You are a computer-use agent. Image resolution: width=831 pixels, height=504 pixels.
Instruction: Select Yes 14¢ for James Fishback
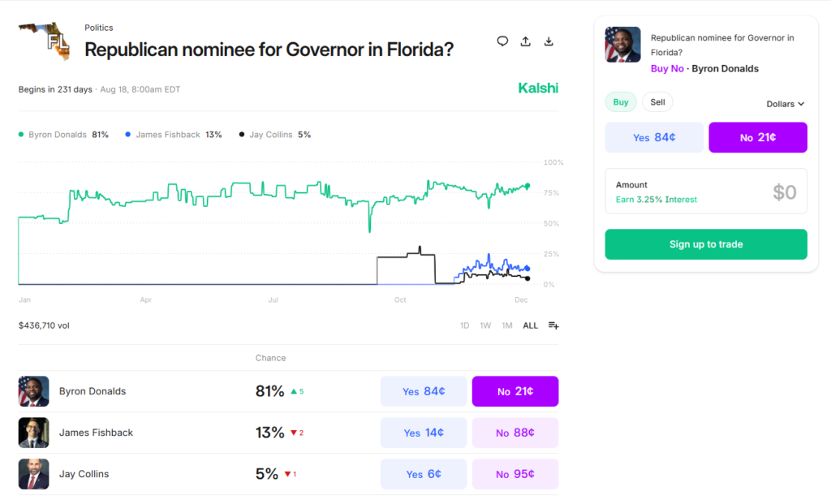424,433
